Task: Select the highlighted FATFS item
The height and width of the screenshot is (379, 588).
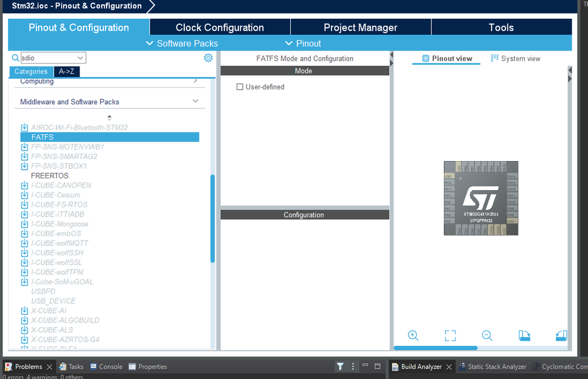Action: click(109, 137)
